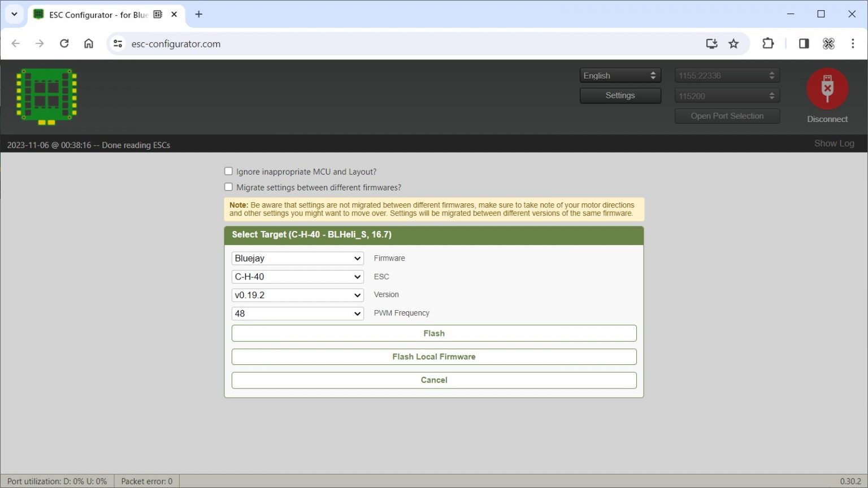Open a new browser tab

click(198, 14)
